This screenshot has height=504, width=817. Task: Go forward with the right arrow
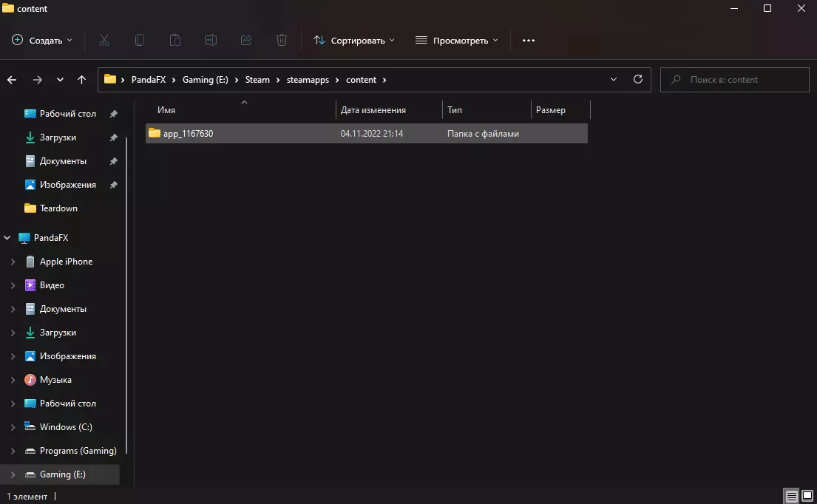(x=38, y=80)
